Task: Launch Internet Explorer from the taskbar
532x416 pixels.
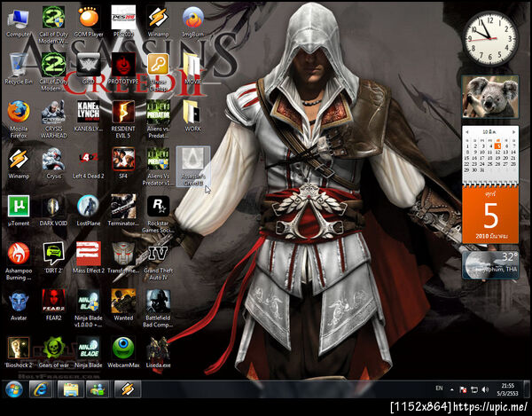Action: click(41, 389)
